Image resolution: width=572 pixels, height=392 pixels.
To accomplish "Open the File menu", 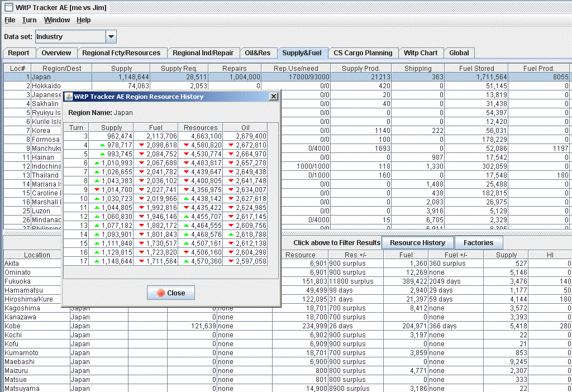I will 9,20.
